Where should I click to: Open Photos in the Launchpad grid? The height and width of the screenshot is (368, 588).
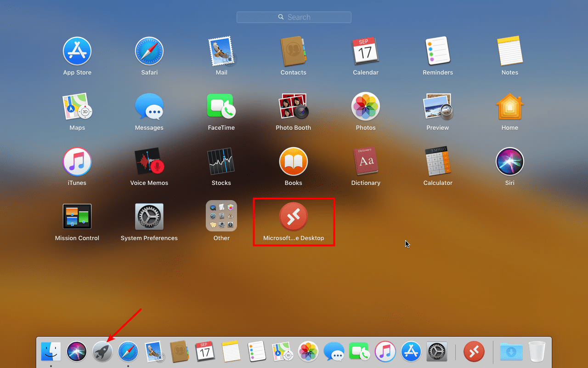click(x=366, y=106)
